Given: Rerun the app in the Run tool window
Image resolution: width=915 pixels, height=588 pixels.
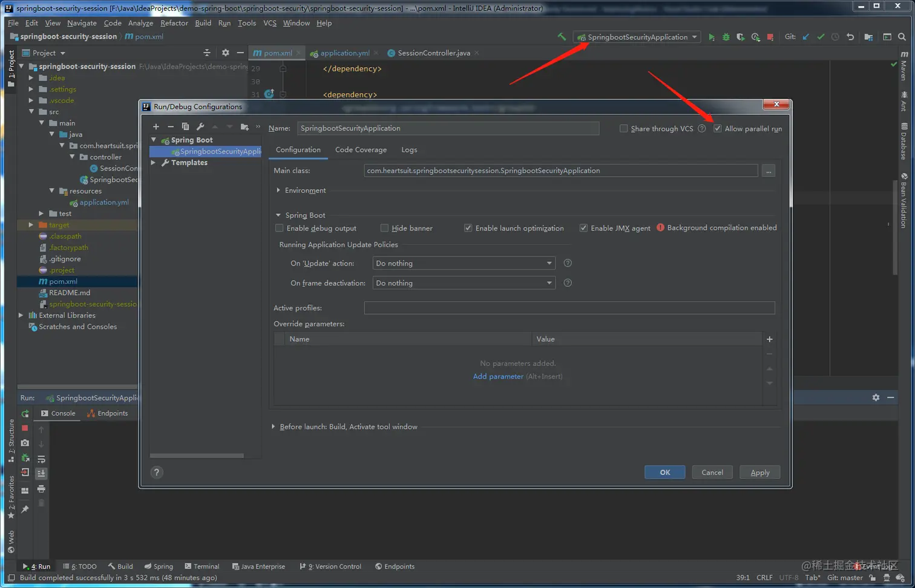Looking at the screenshot, I should click(x=25, y=414).
